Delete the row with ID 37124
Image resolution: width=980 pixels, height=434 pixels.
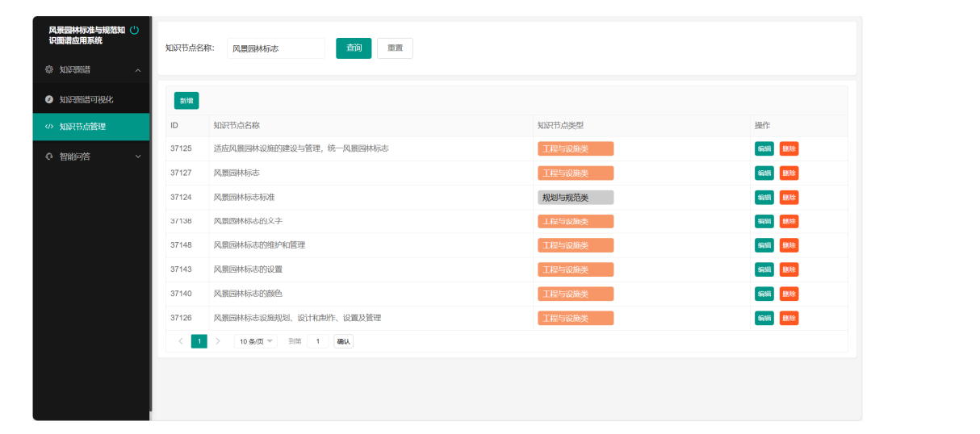click(x=789, y=197)
